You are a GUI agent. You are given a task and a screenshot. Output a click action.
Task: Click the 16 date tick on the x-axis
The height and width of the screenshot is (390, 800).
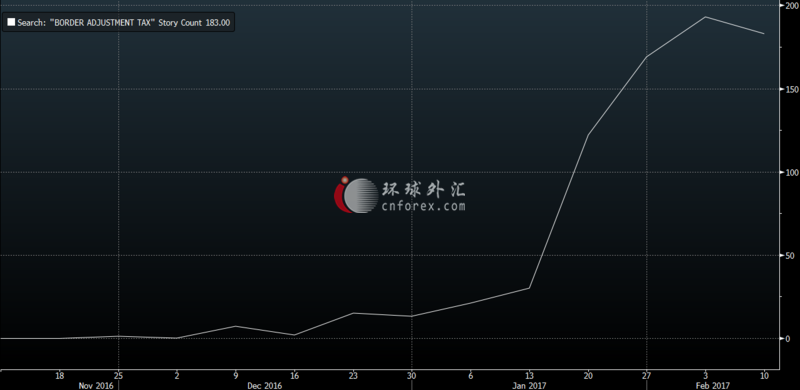click(294, 376)
